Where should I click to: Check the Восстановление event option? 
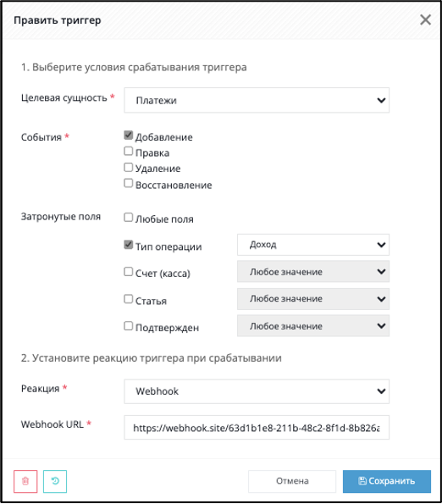click(x=128, y=183)
